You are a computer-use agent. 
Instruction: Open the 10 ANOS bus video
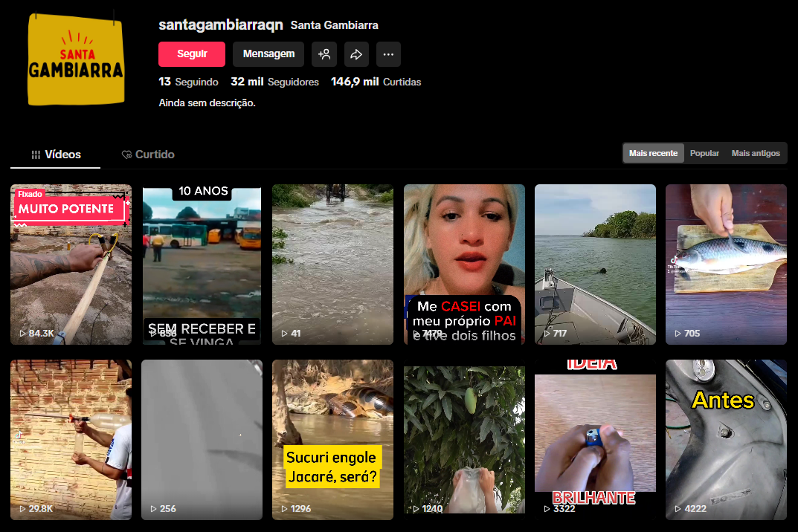coord(202,265)
